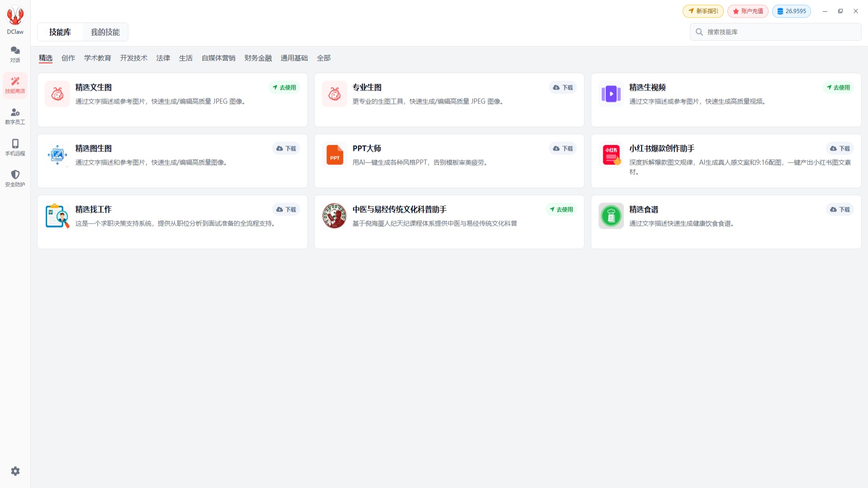
Task: Open 安全防护 shield icon
Action: click(15, 178)
